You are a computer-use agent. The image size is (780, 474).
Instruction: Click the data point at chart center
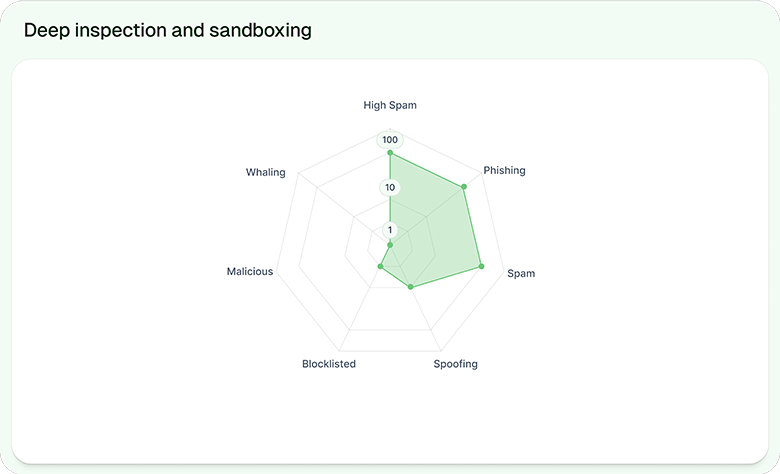point(390,245)
